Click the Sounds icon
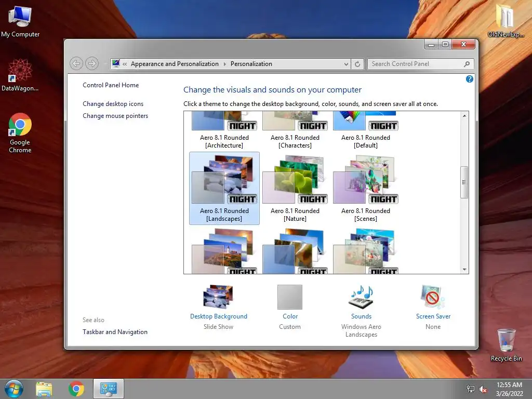Image resolution: width=532 pixels, height=399 pixels. pos(361,297)
